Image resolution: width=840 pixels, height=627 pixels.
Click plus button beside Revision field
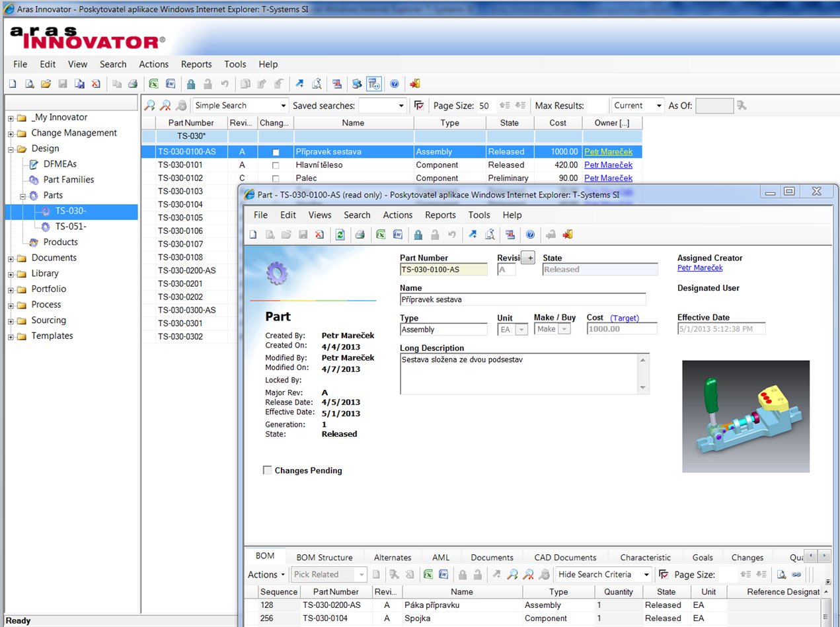528,258
